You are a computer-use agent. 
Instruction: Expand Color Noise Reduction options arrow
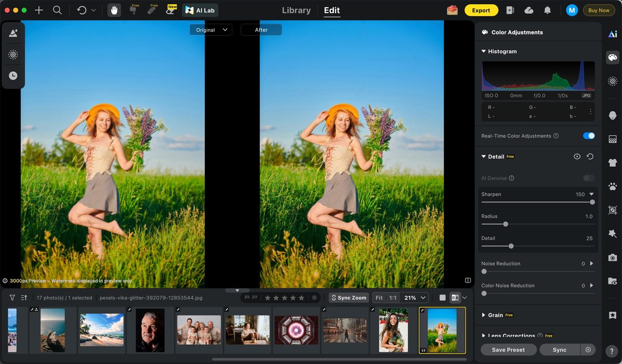click(591, 285)
